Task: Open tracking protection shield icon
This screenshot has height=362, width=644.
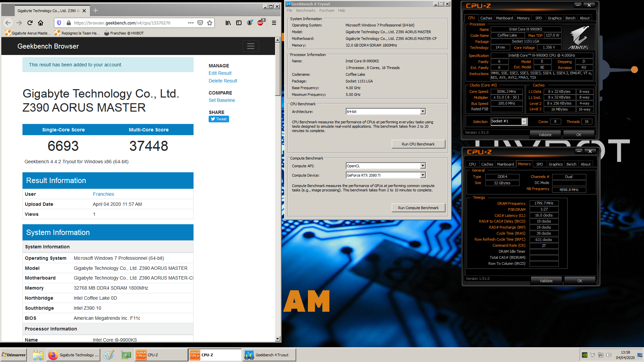Action: click(x=59, y=23)
